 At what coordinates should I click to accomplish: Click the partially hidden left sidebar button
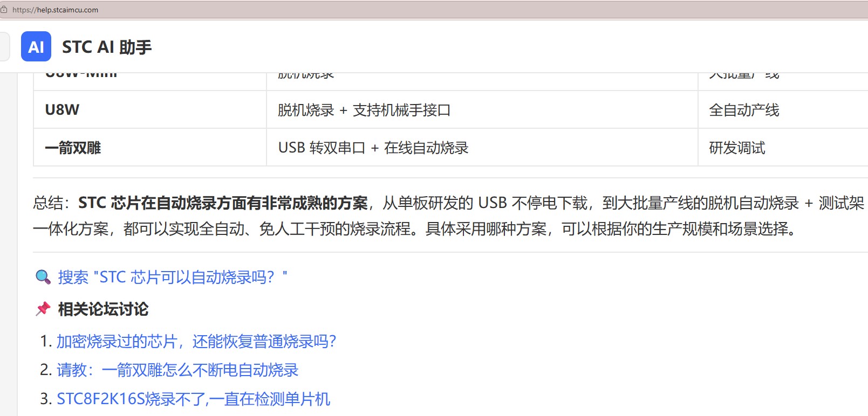pos(5,47)
